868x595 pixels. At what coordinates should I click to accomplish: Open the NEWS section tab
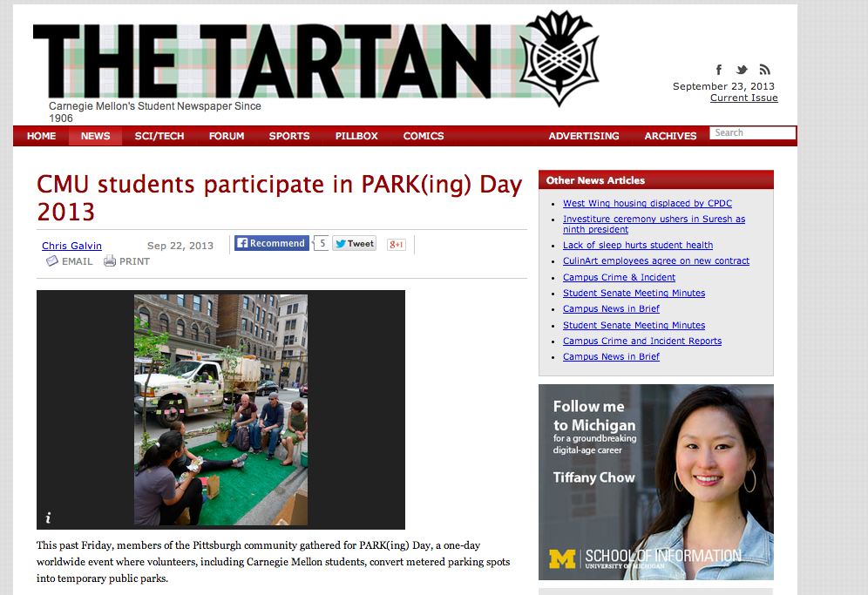click(95, 136)
